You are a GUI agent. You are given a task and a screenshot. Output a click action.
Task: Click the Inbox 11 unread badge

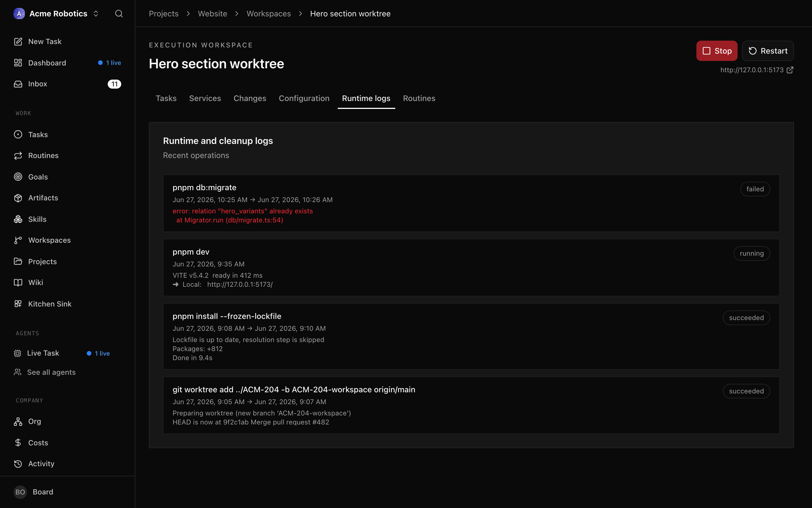point(114,84)
